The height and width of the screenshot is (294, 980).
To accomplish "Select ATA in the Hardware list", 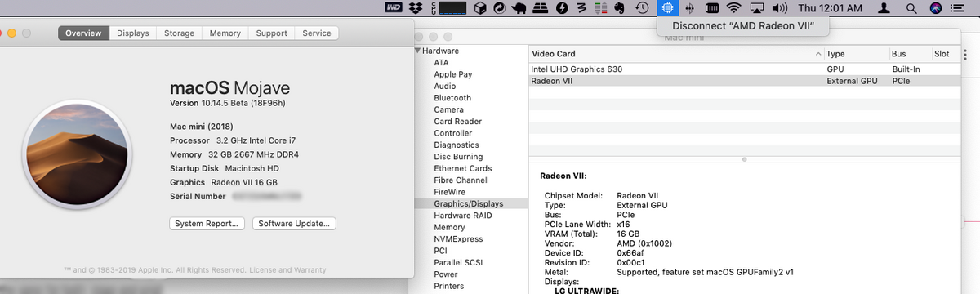I will pos(441,62).
